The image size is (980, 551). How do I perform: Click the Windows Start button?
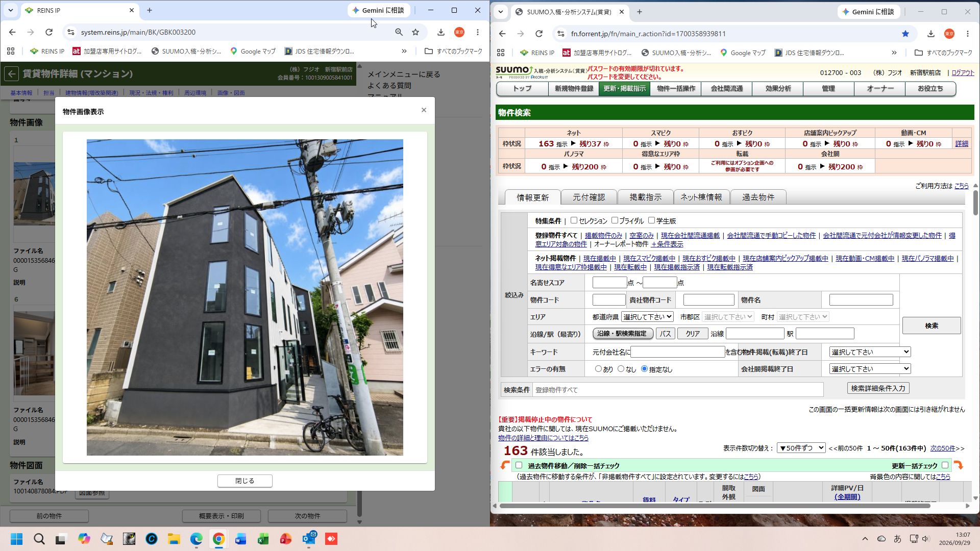tap(17, 539)
